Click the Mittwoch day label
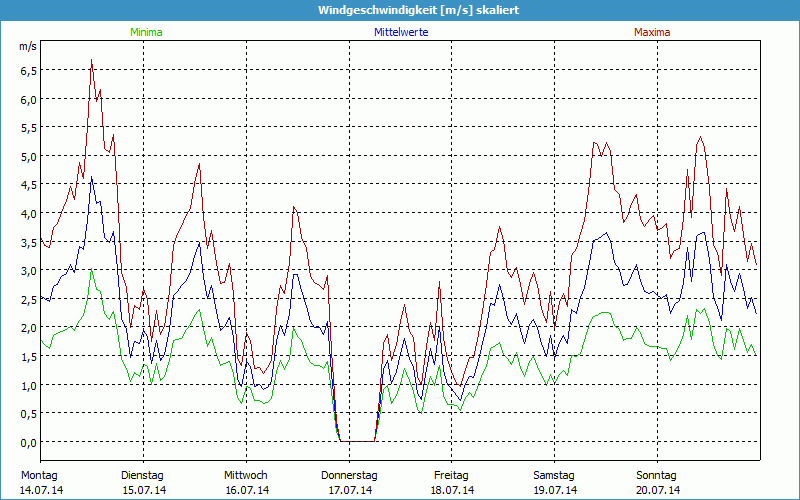Screen dimensions: 800x500 245,476
